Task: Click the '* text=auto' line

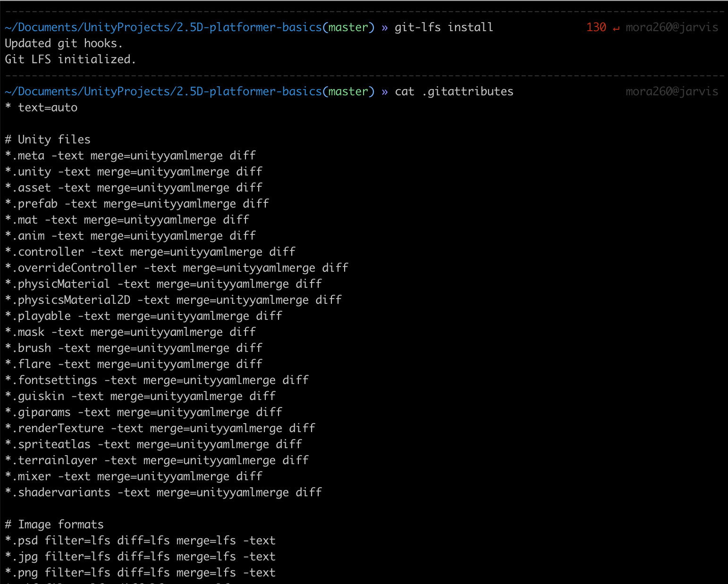Action: pyautogui.click(x=41, y=108)
